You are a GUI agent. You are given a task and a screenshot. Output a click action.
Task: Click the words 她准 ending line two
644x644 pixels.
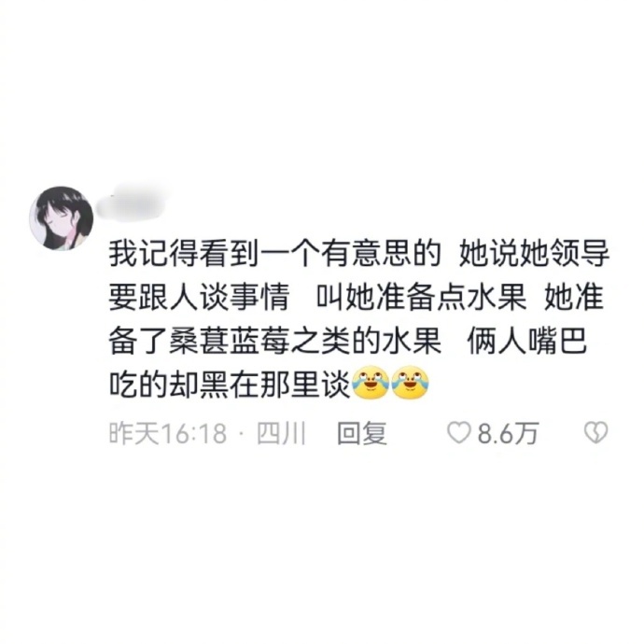574,298
